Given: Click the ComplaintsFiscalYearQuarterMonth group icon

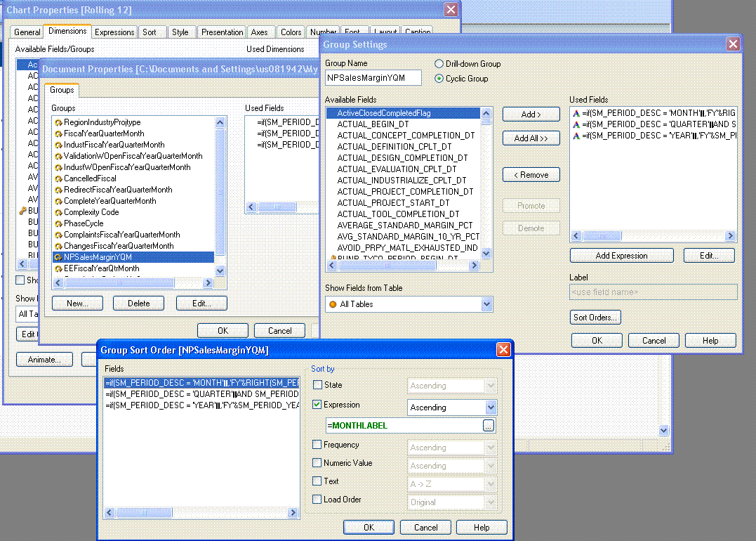Looking at the screenshot, I should click(58, 235).
